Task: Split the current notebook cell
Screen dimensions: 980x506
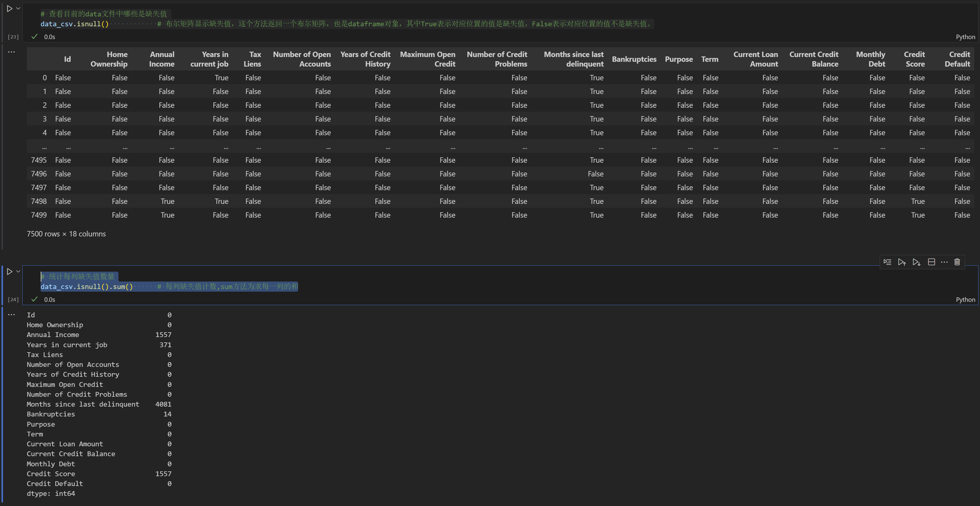Action: tap(931, 262)
